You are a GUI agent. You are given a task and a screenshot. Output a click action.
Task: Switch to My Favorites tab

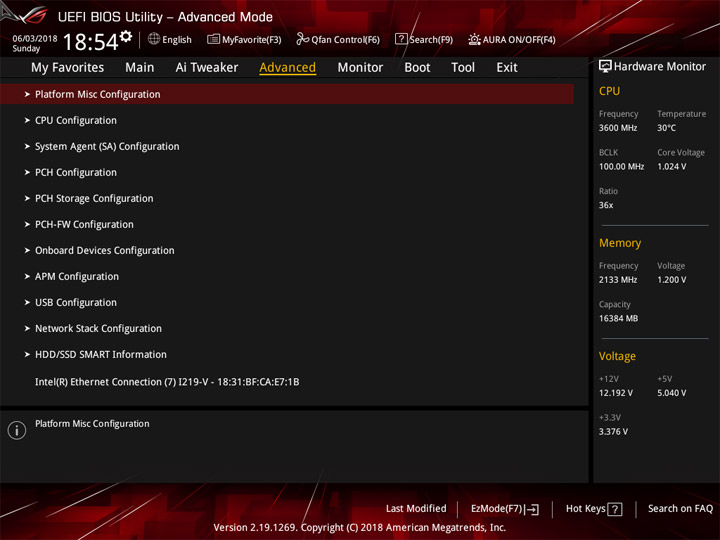coord(68,68)
